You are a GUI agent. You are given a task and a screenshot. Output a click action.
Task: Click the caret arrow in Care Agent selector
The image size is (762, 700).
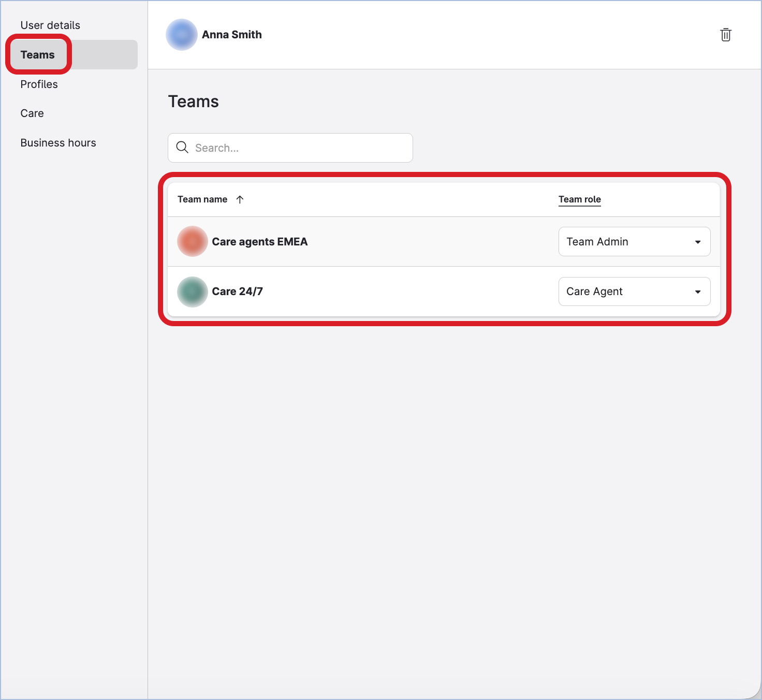click(x=698, y=292)
